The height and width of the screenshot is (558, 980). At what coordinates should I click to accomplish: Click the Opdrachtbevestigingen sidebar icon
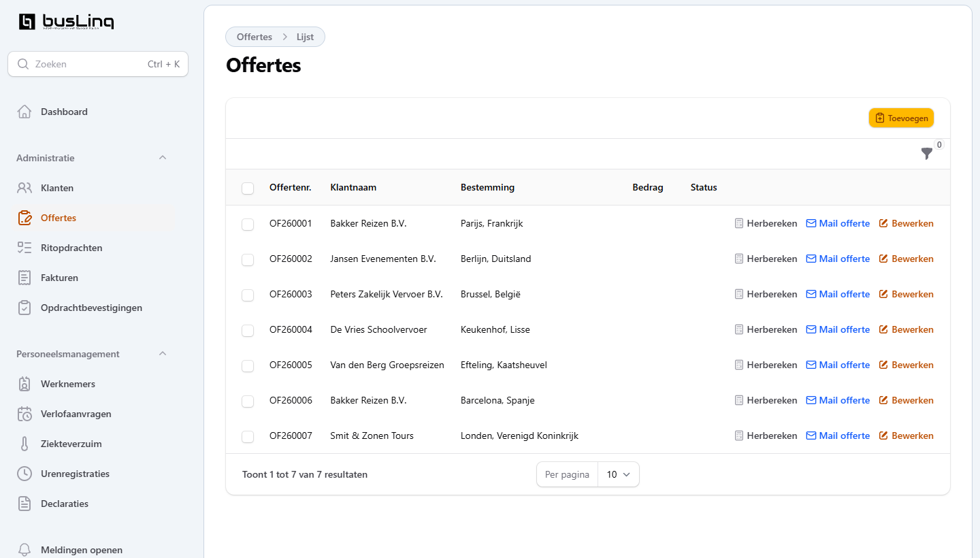coord(25,308)
